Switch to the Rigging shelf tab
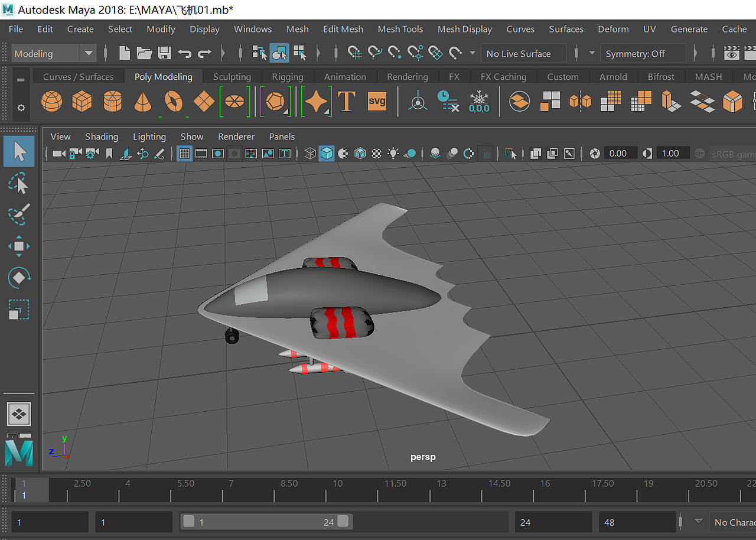 tap(288, 77)
